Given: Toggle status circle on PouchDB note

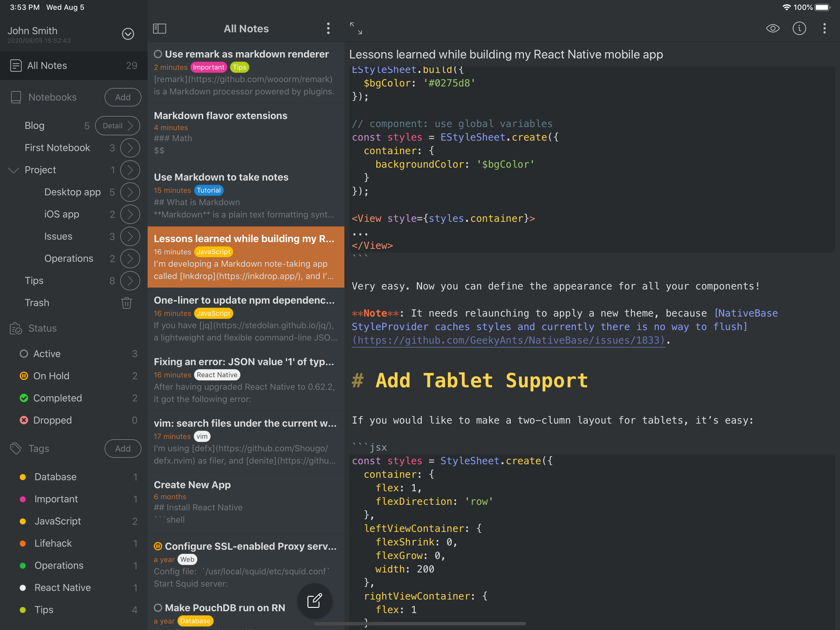Looking at the screenshot, I should click(x=158, y=608).
